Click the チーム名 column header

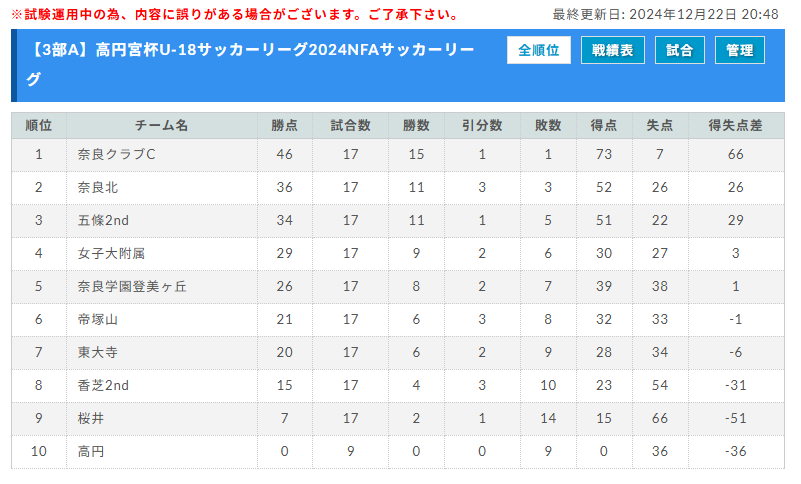click(x=161, y=125)
